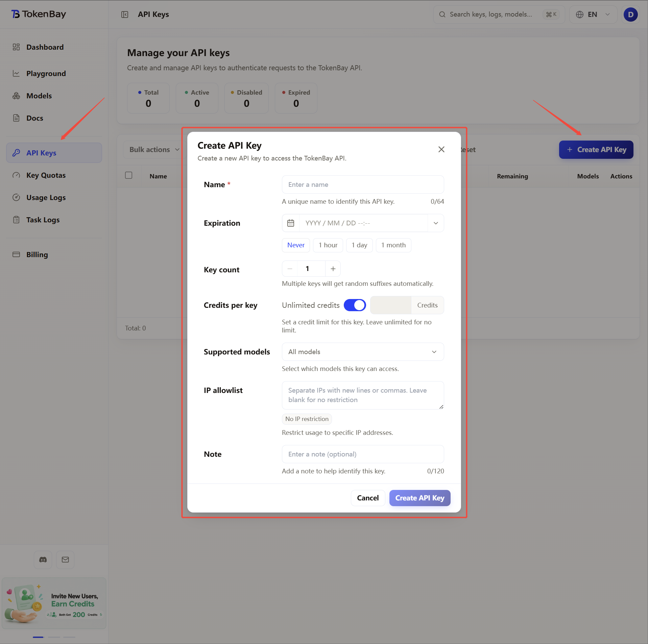This screenshot has width=648, height=644.
Task: Click the Task Logs clipboard icon
Action: (x=16, y=220)
